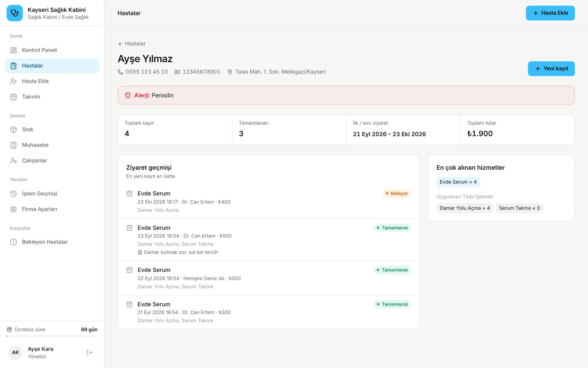Click the Hasta Ekle button at top right
The image size is (588, 368).
550,13
